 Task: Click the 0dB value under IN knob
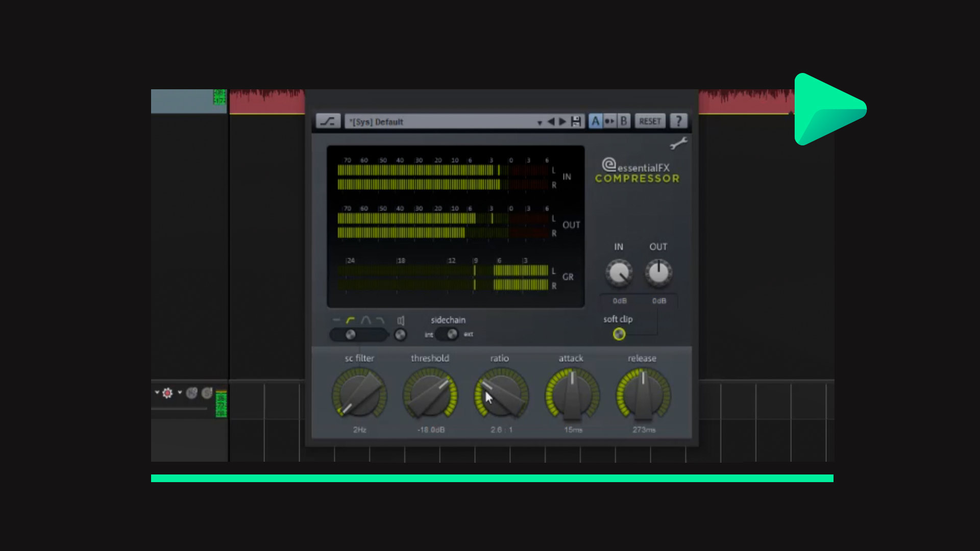pyautogui.click(x=619, y=301)
